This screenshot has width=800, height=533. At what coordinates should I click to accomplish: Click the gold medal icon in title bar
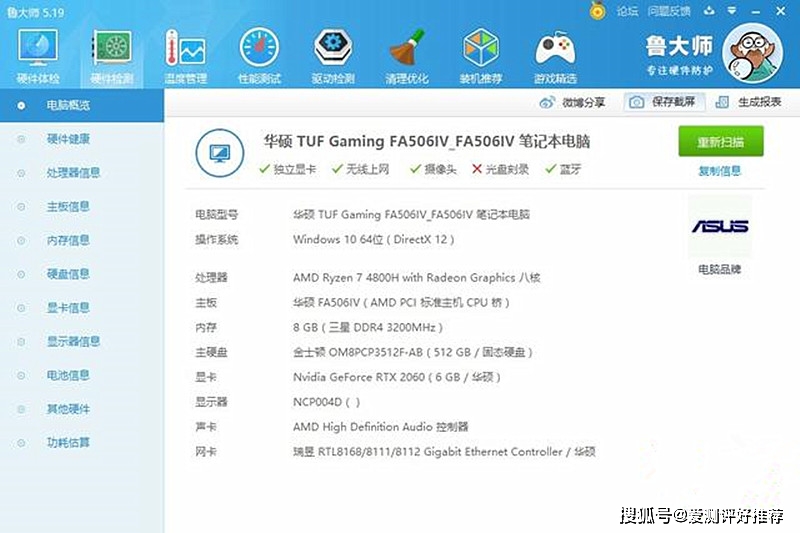tap(598, 11)
